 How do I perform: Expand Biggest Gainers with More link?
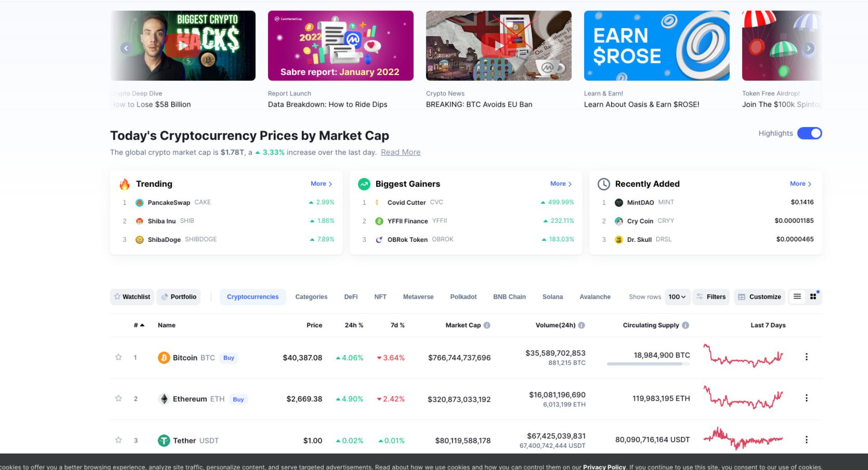[x=561, y=184]
